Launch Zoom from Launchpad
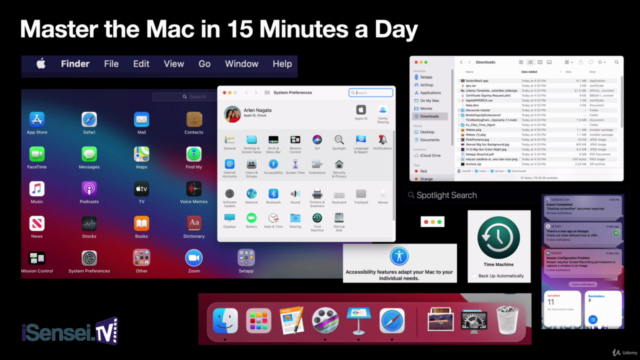 (x=193, y=258)
